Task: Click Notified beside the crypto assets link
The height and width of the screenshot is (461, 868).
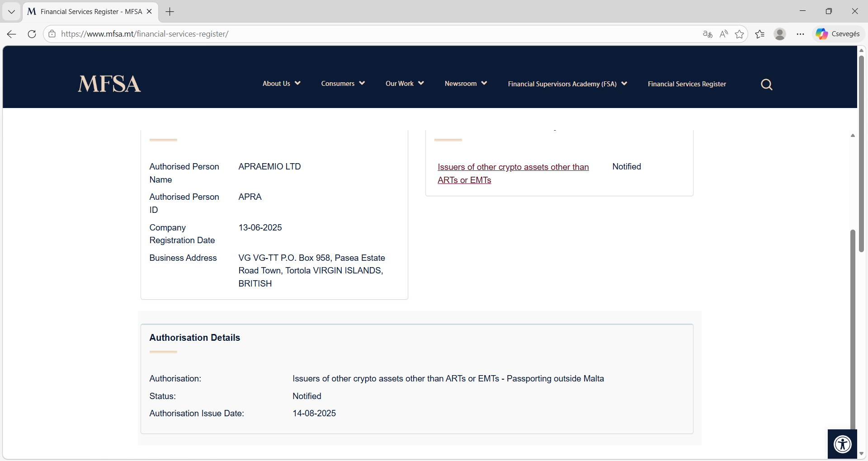Action: point(627,167)
